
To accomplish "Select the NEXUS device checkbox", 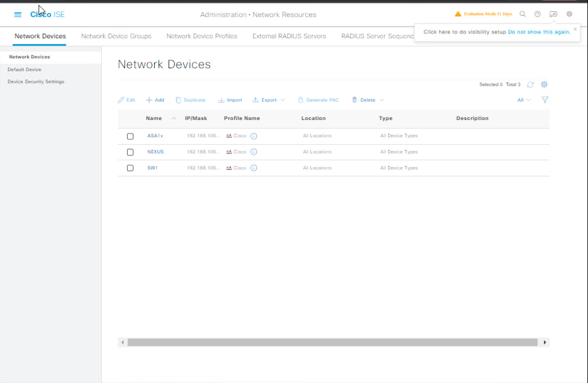I will [x=130, y=152].
